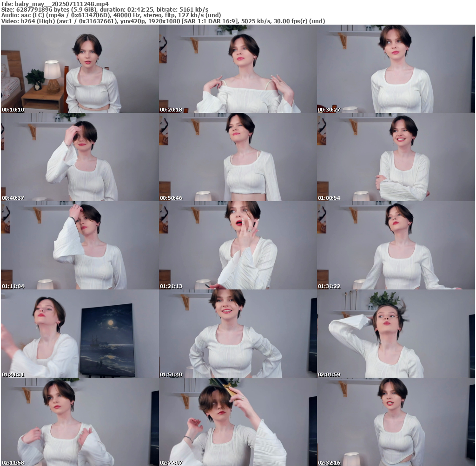This screenshot has width=476, height=466.
Task: Click the thumbnail at 00:30:27
Action: pyautogui.click(x=396, y=69)
